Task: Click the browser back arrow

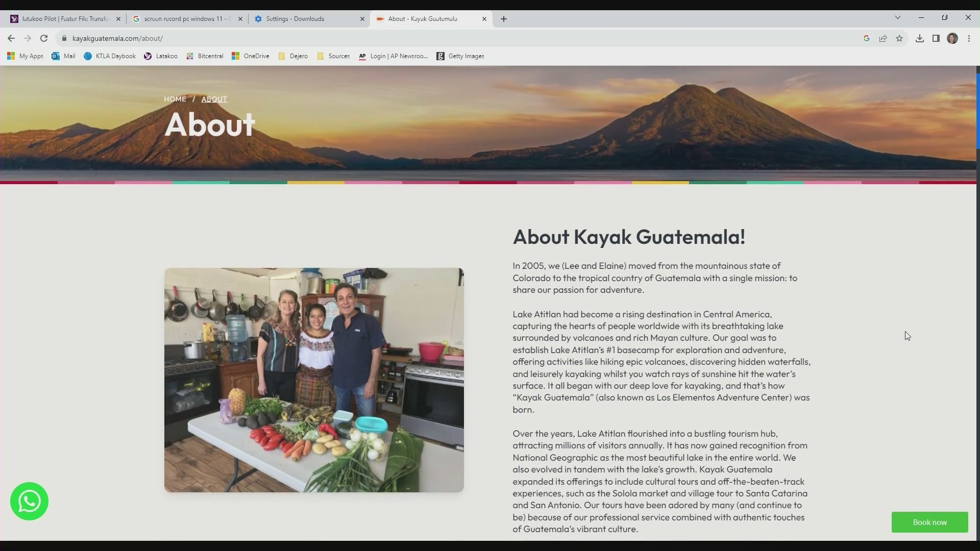Action: click(x=11, y=38)
